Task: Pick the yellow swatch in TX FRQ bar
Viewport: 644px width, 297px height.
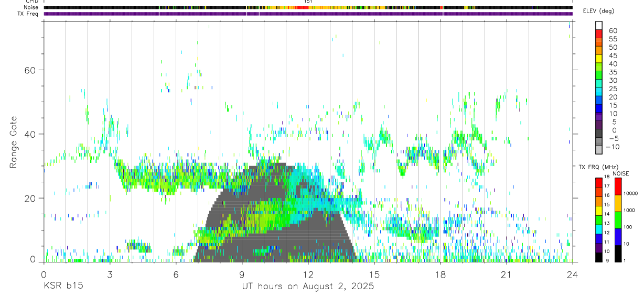Action: tap(598, 210)
